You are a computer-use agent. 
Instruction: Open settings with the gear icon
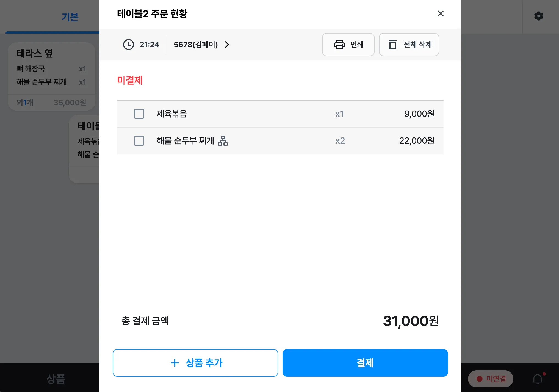538,16
